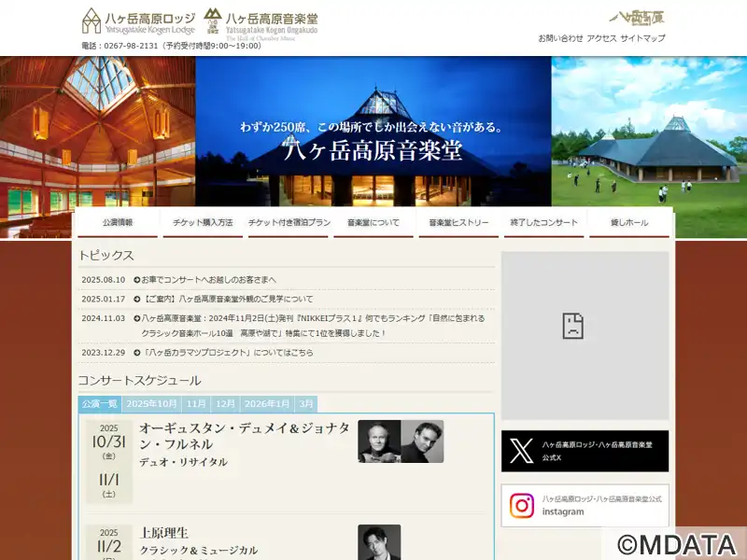Click the コンサートスケジュール heading
747x560 pixels.
point(139,381)
